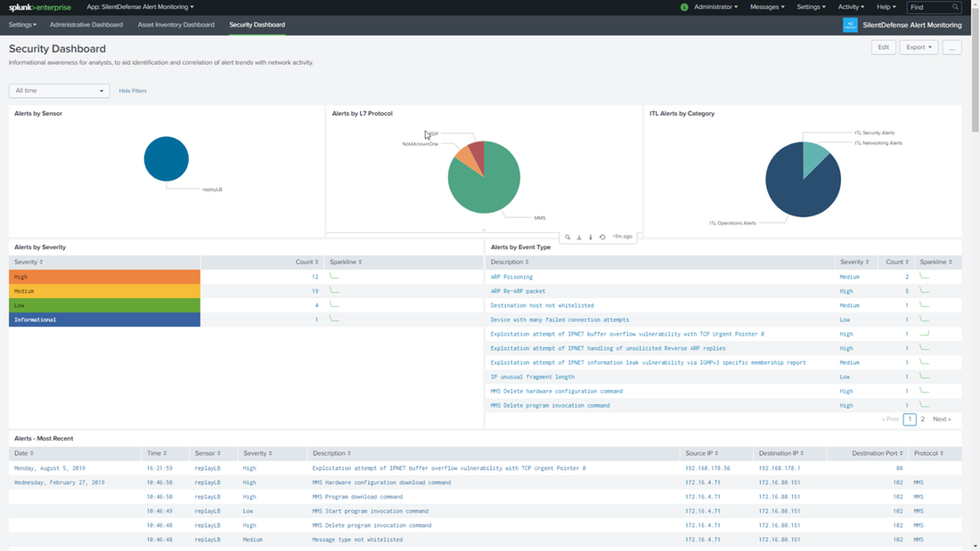Image resolution: width=980 pixels, height=551 pixels.
Task: Open the Administrative Dashboard tab
Action: 86,25
